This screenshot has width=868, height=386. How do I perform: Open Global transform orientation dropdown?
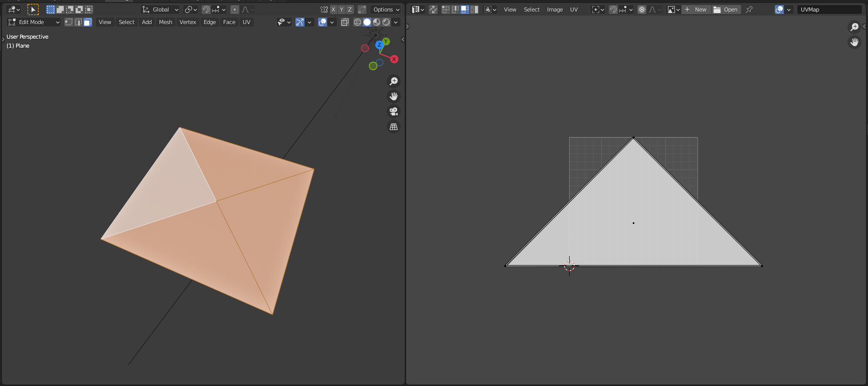160,10
